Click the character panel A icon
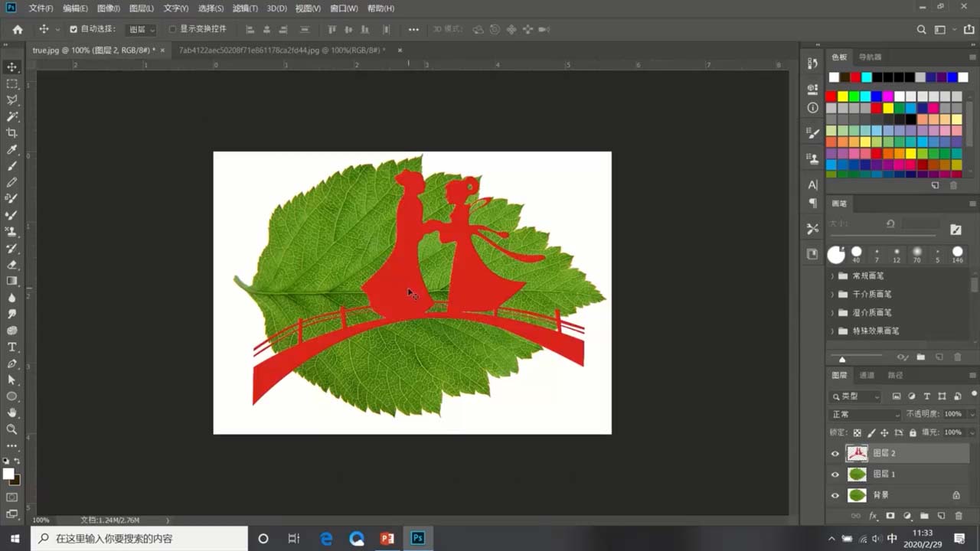The width and height of the screenshot is (980, 551). pyautogui.click(x=812, y=185)
